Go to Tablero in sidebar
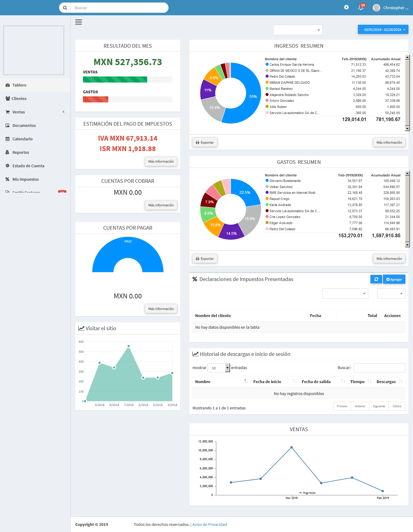Image resolution: width=413 pixels, height=532 pixels. 35,85
